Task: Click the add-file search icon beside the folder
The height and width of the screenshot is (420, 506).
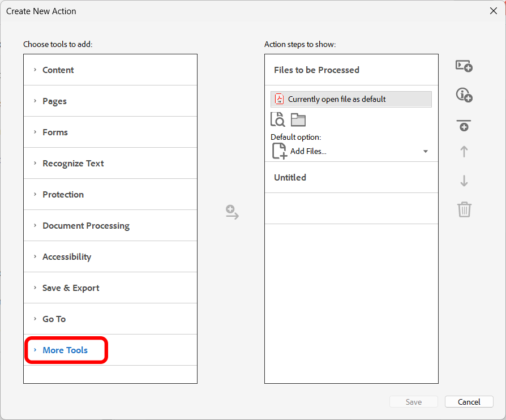Action: coord(277,120)
